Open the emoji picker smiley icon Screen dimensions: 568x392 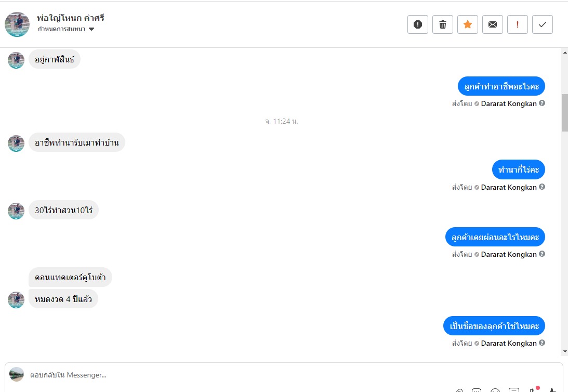(495, 389)
